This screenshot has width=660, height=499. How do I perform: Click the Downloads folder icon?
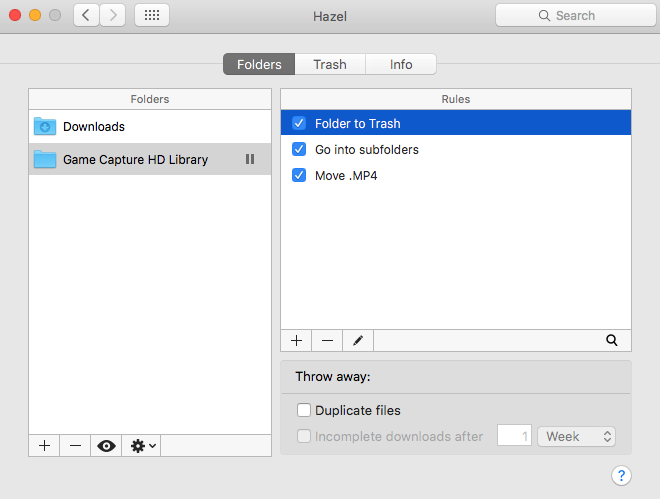tap(45, 126)
